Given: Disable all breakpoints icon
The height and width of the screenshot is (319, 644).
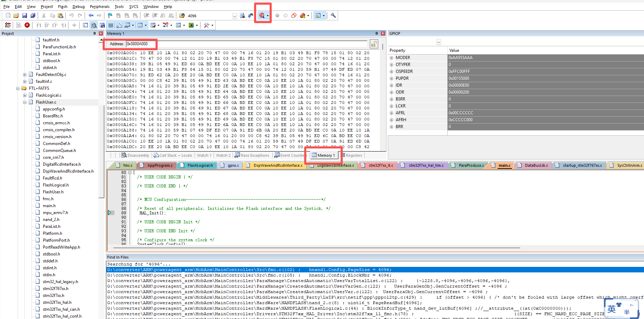Looking at the screenshot, I should click(294, 16).
